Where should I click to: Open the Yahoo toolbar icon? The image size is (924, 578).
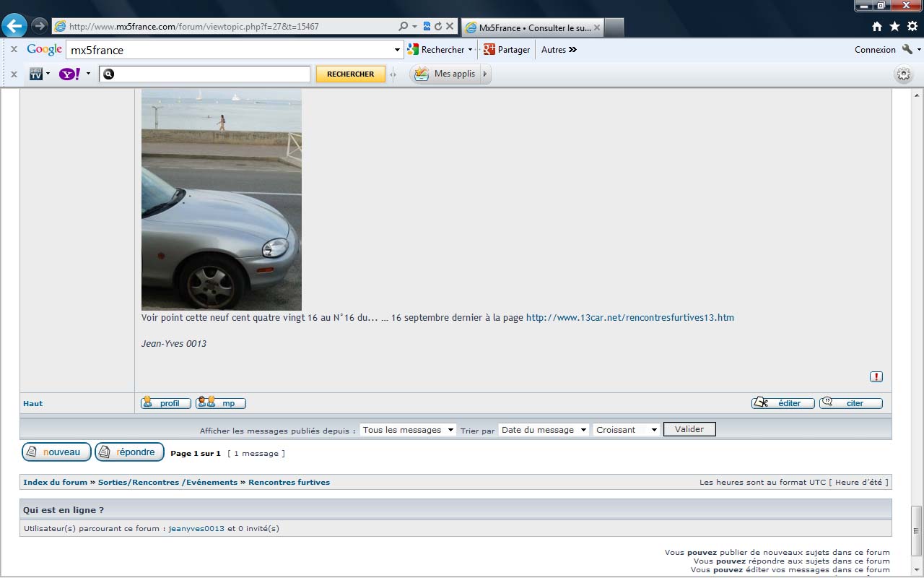(x=69, y=74)
